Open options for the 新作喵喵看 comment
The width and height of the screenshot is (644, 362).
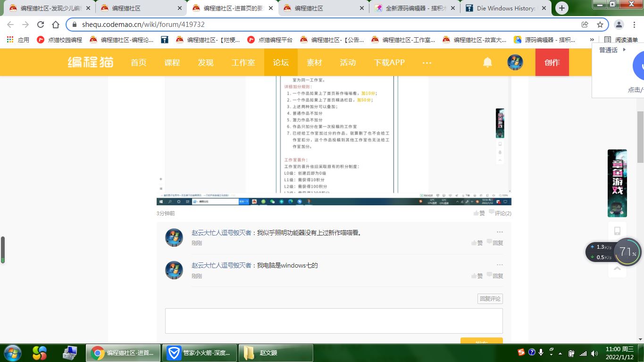tap(500, 232)
